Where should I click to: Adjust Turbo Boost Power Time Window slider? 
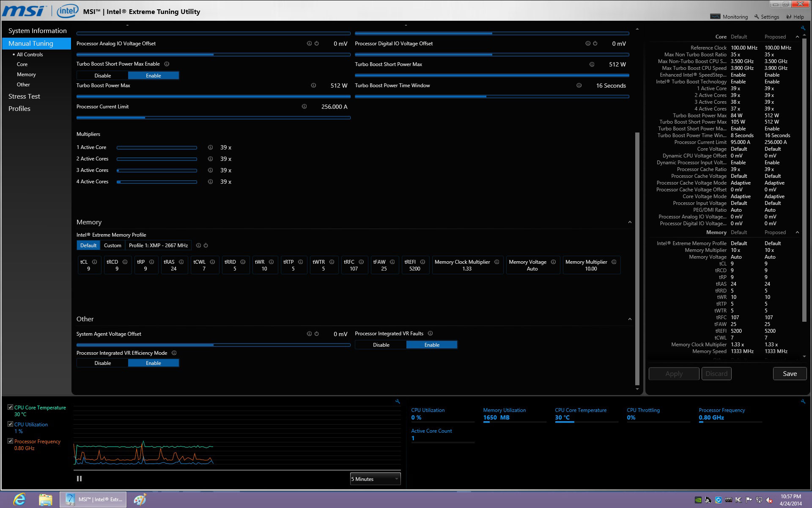click(x=492, y=97)
